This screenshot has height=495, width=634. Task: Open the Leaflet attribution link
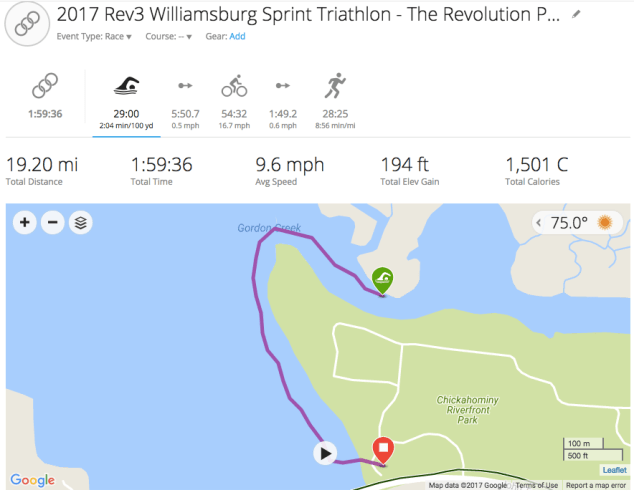pyautogui.click(x=613, y=470)
